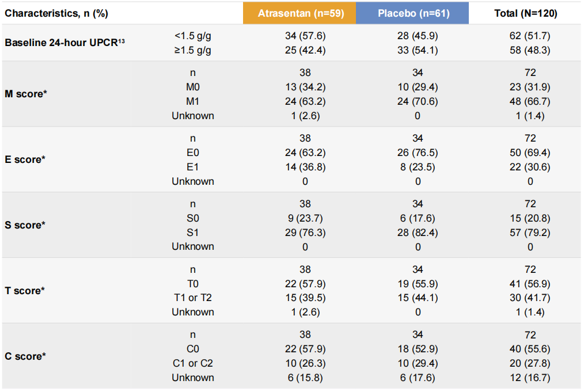The width and height of the screenshot is (584, 392).
Task: Click the 12 (16.7) total Unknown value
Action: [530, 378]
